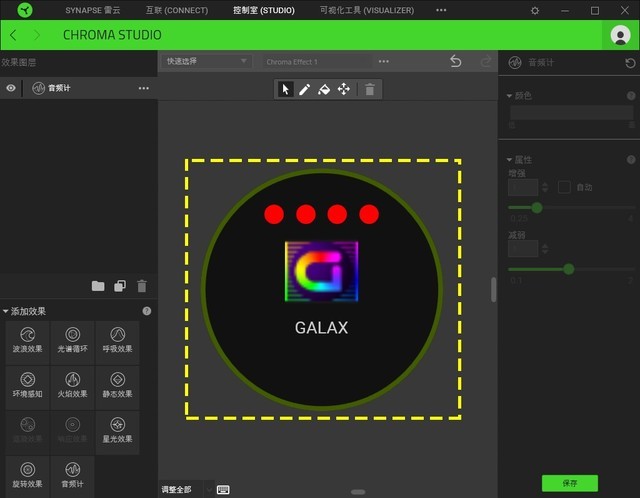The height and width of the screenshot is (498, 640).
Task: Add the 星光效果 starlight effect
Action: [x=118, y=432]
